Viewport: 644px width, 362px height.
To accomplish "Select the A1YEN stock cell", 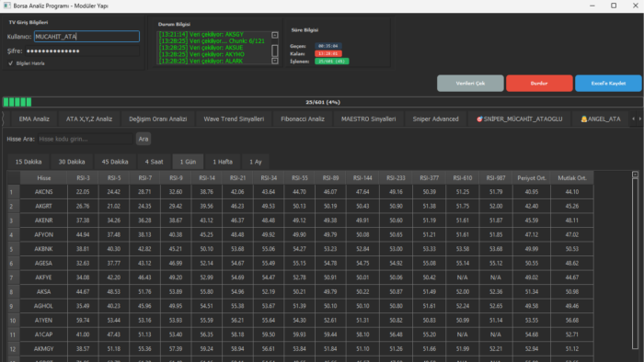I will (x=43, y=320).
